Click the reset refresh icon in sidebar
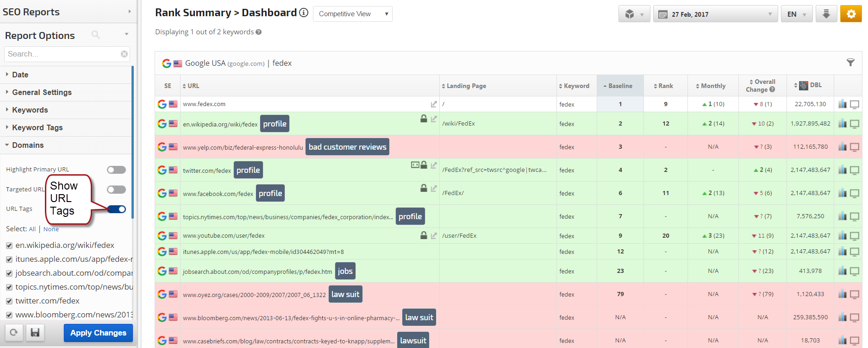 click(x=14, y=332)
